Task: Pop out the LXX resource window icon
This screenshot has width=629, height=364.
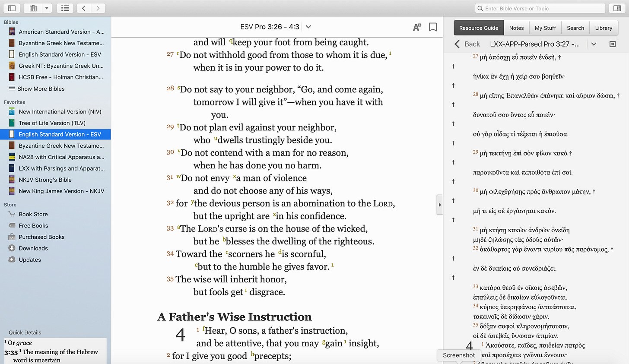Action: coord(612,44)
